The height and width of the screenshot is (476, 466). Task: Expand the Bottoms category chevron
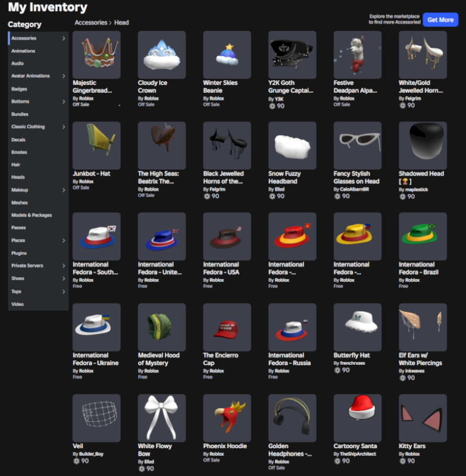[64, 101]
